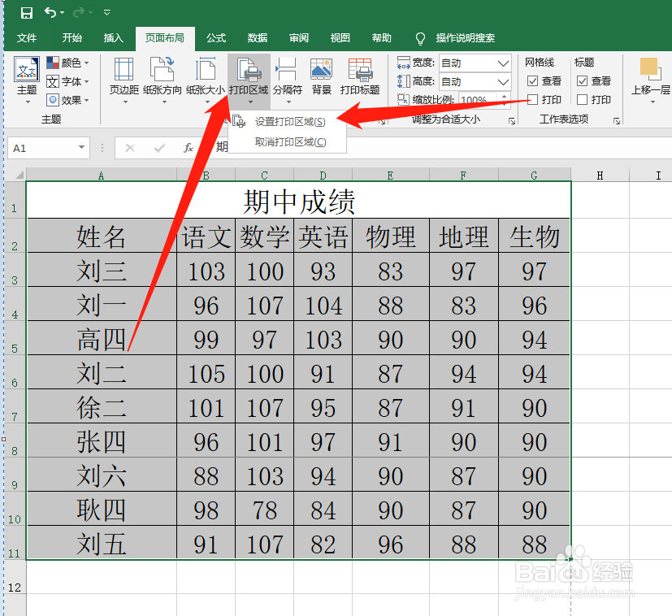Click the Undo arrow icon
Image resolution: width=672 pixels, height=616 pixels.
pyautogui.click(x=50, y=13)
